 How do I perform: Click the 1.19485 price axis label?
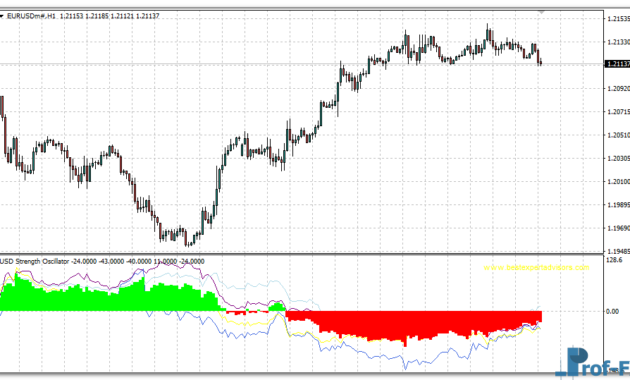coord(618,251)
